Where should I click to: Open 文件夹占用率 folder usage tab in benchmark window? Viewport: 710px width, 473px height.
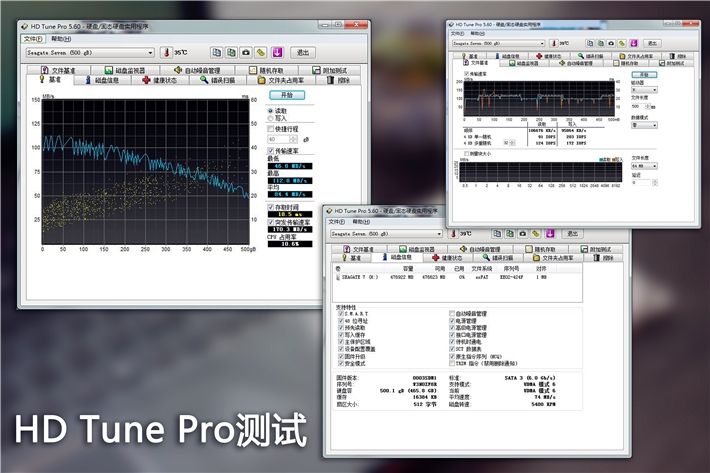point(280,80)
